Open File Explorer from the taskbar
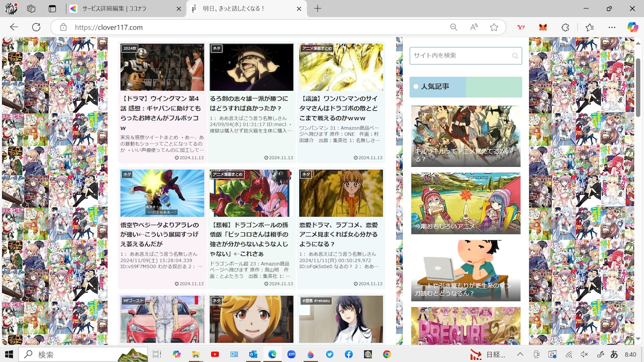The width and height of the screenshot is (644, 362). pos(195,354)
